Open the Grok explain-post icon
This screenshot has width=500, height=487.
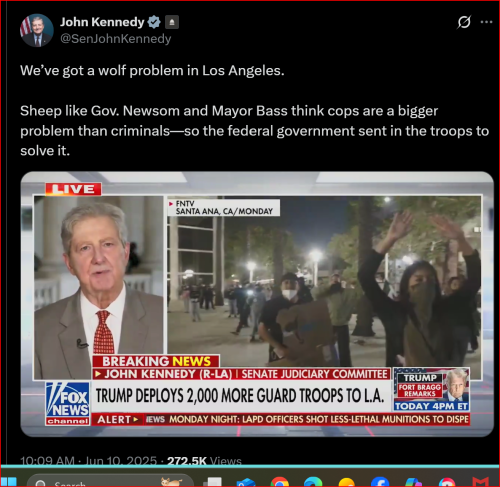tap(464, 22)
